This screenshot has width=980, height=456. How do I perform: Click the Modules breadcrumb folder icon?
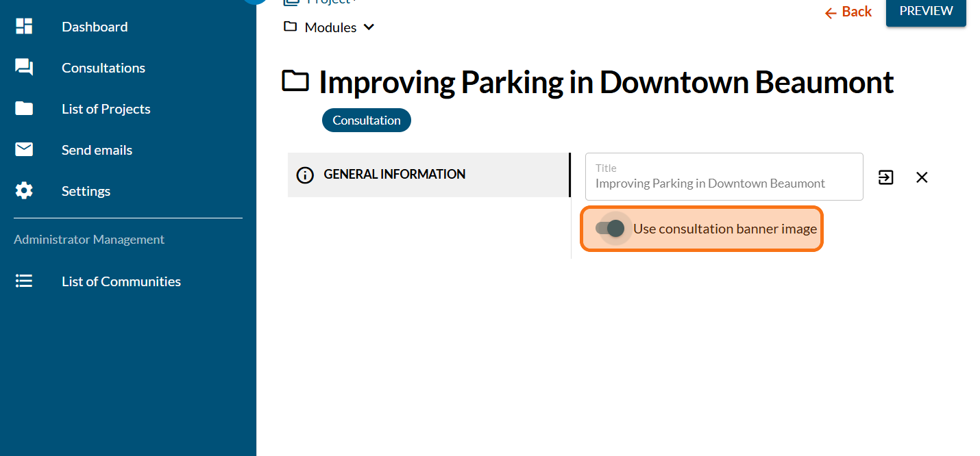[291, 27]
